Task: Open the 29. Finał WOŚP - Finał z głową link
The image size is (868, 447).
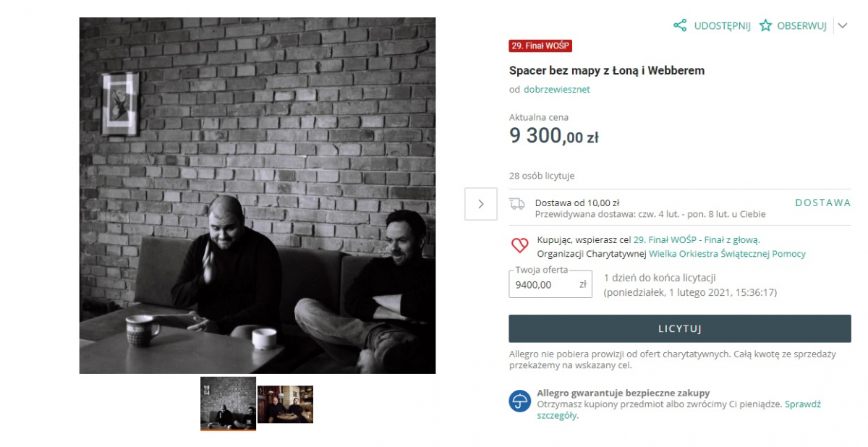Action: coord(696,239)
